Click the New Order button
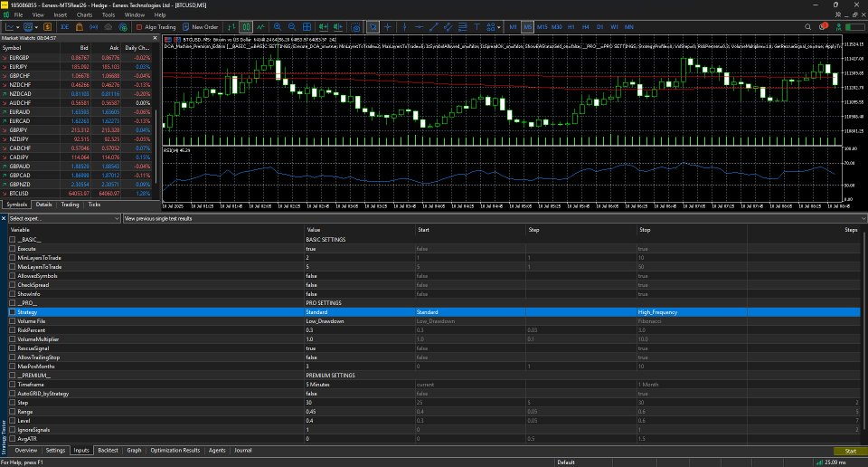Image resolution: width=868 pixels, height=467 pixels. click(201, 26)
